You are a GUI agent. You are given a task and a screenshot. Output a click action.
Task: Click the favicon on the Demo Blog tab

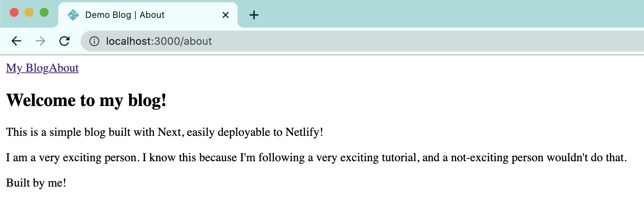tap(73, 15)
